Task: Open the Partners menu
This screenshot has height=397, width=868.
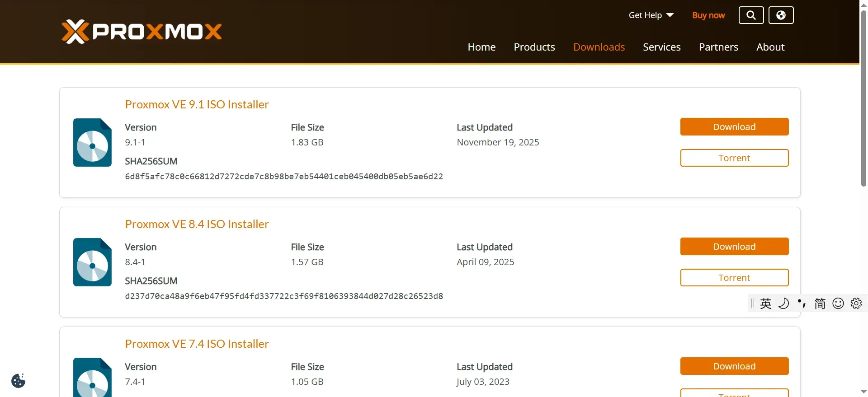Action: point(718,47)
